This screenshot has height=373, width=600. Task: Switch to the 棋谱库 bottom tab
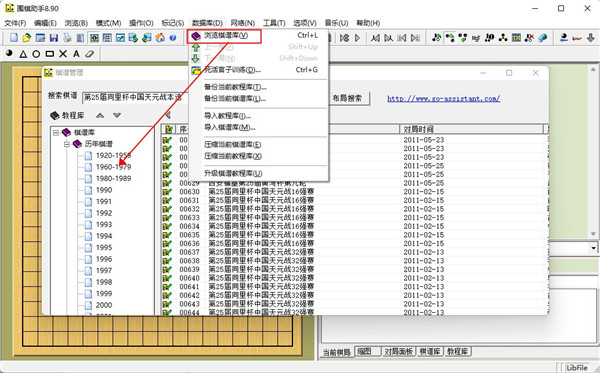[x=430, y=351]
